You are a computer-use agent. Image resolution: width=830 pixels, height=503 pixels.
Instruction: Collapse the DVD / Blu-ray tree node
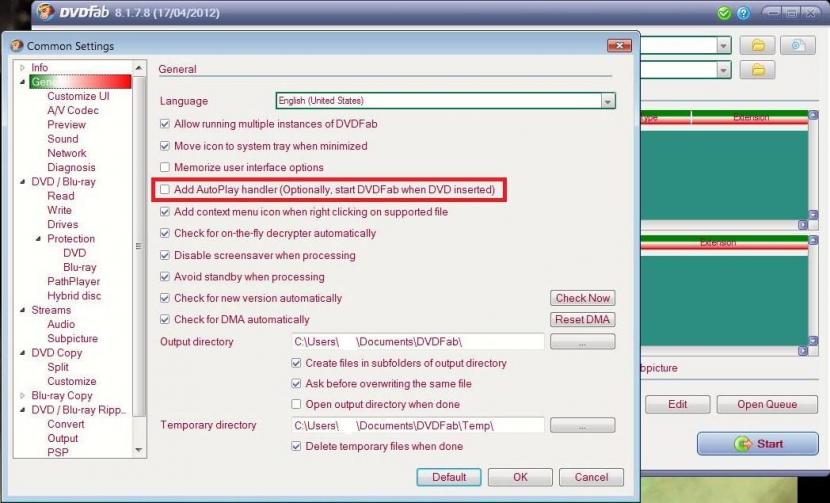click(x=22, y=182)
